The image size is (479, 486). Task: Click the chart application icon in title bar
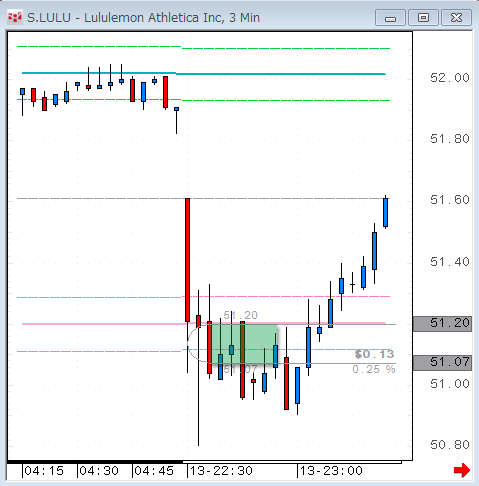coord(15,17)
